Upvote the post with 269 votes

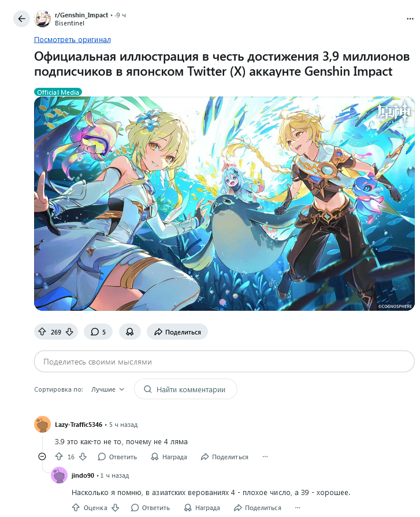click(x=42, y=332)
